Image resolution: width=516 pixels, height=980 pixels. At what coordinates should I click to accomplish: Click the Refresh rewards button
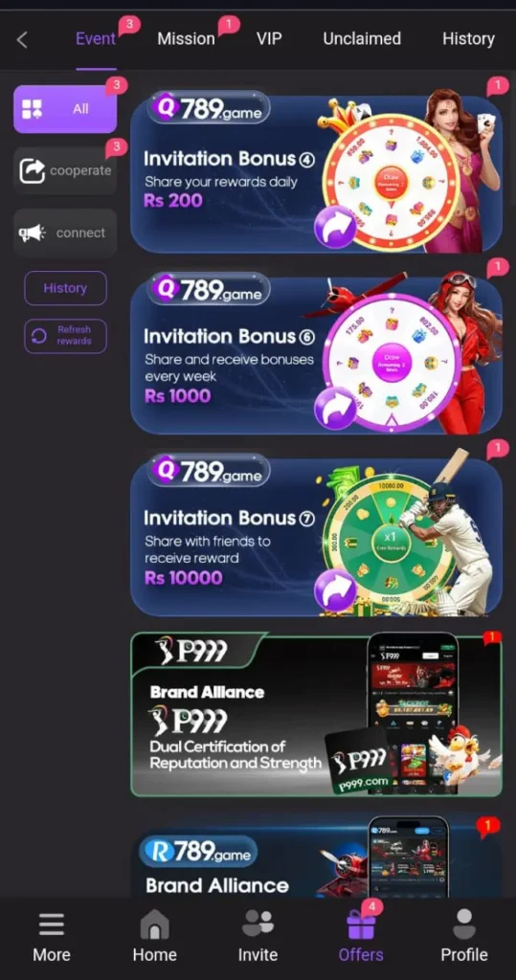pyautogui.click(x=66, y=336)
